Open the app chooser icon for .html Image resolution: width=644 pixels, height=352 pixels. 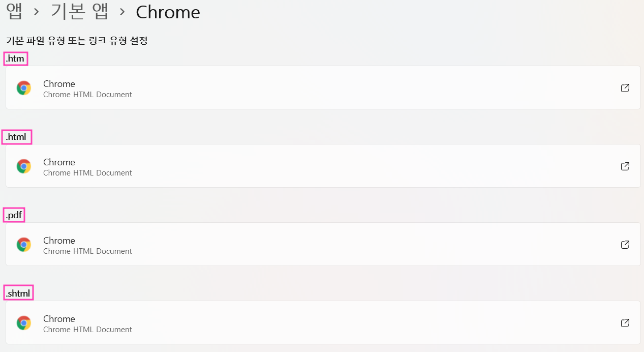pyautogui.click(x=625, y=166)
